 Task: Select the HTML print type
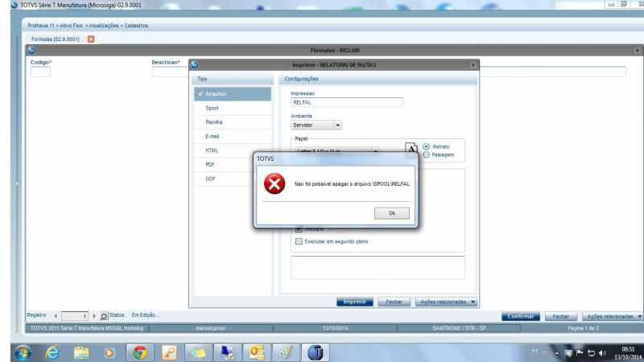pyautogui.click(x=224, y=150)
